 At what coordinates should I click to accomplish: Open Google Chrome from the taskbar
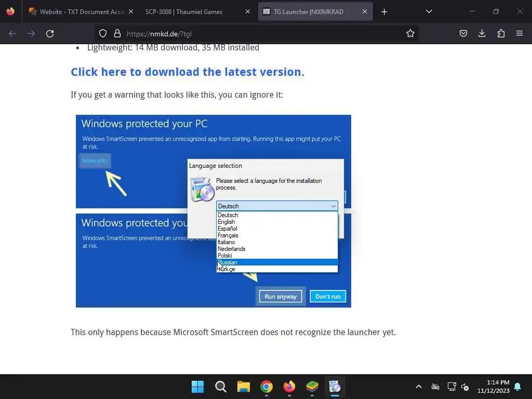pos(267,387)
